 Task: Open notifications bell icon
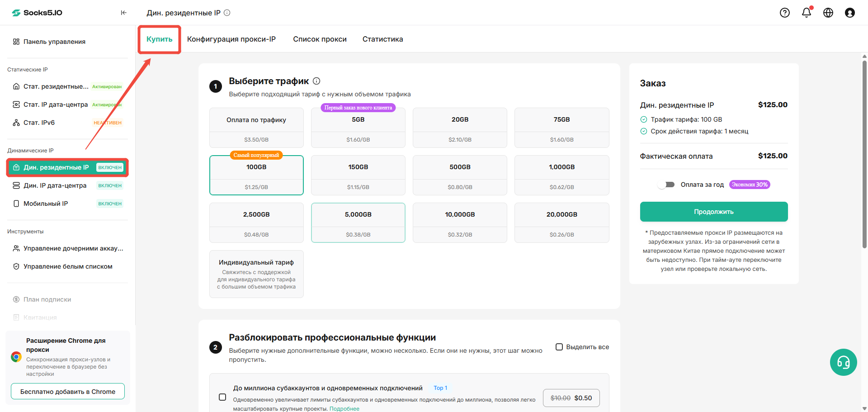(x=807, y=13)
